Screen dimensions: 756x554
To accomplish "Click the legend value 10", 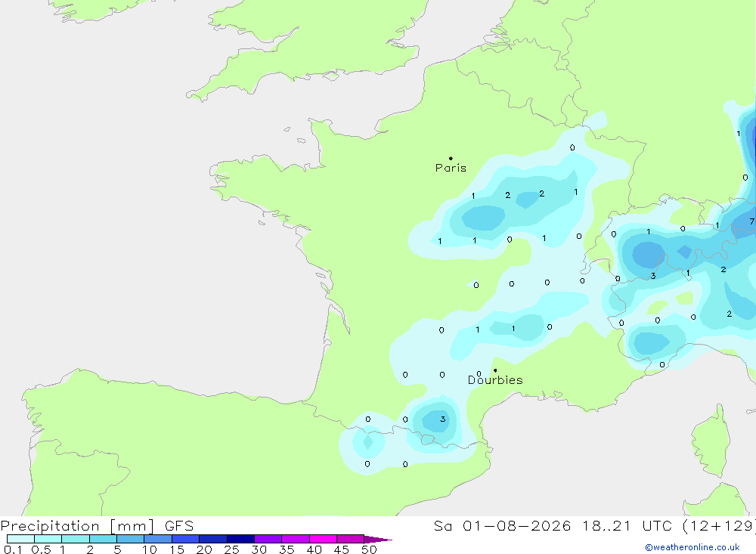I will [150, 549].
